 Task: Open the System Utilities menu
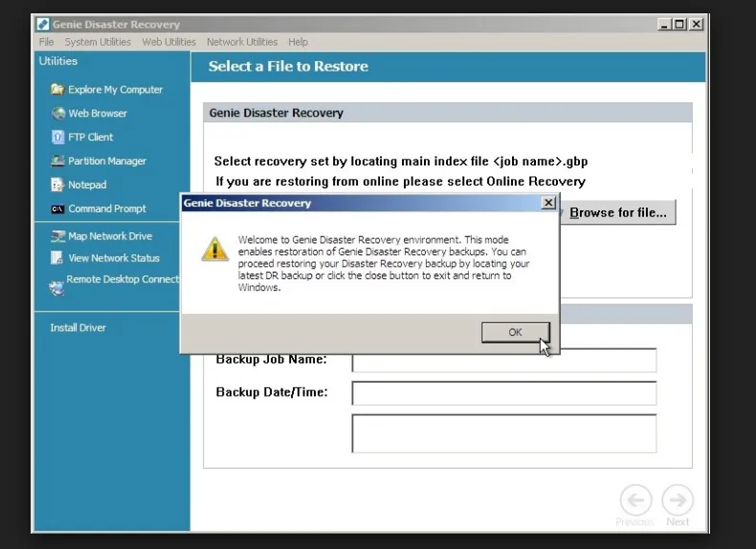coord(98,42)
